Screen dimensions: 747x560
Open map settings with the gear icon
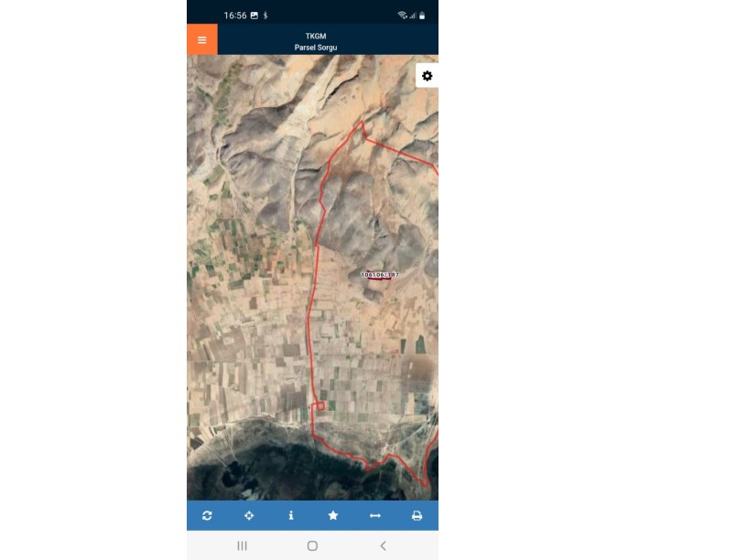click(x=427, y=76)
